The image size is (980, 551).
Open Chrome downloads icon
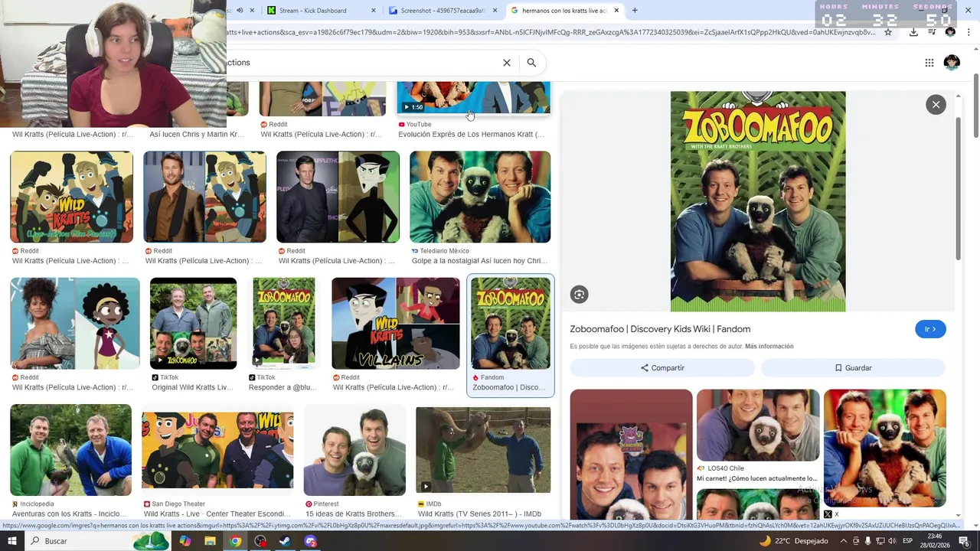tap(913, 32)
